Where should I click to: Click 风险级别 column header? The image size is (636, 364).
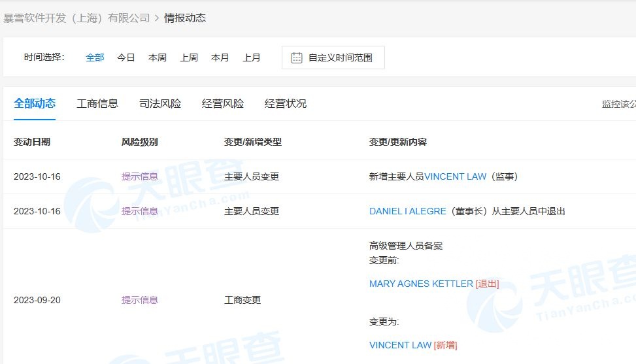point(139,142)
